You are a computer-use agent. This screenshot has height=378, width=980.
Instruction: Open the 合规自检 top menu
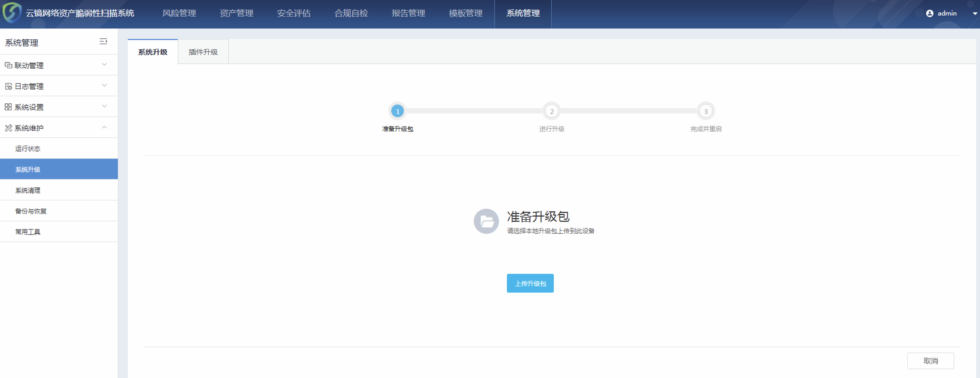tap(351, 13)
